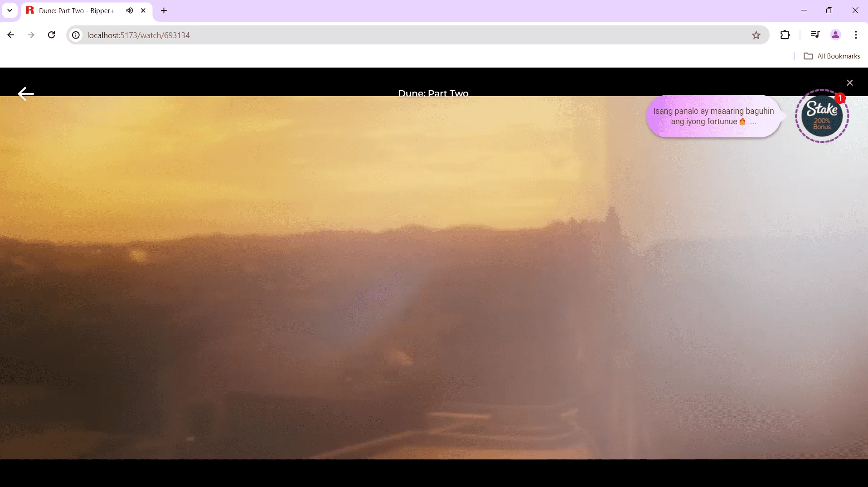Viewport: 868px width, 487px height.
Task: Navigate back in browser history
Action: click(x=11, y=35)
